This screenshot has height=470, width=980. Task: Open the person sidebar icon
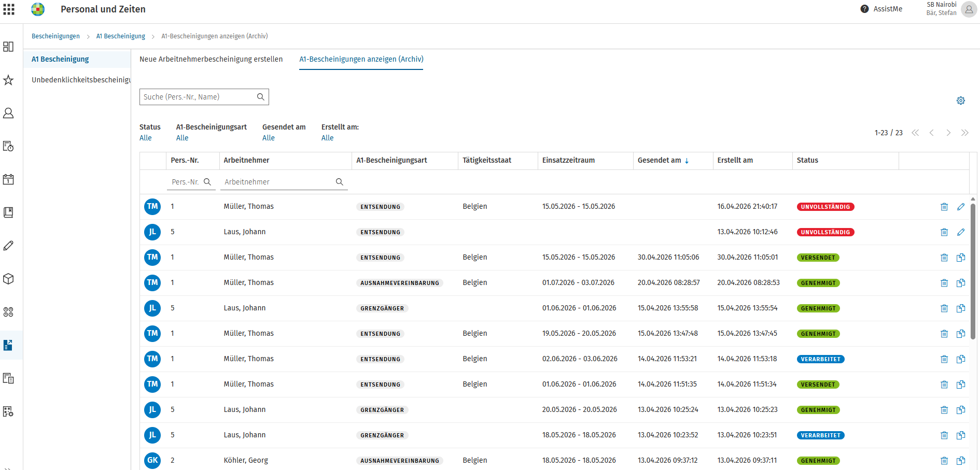8,113
